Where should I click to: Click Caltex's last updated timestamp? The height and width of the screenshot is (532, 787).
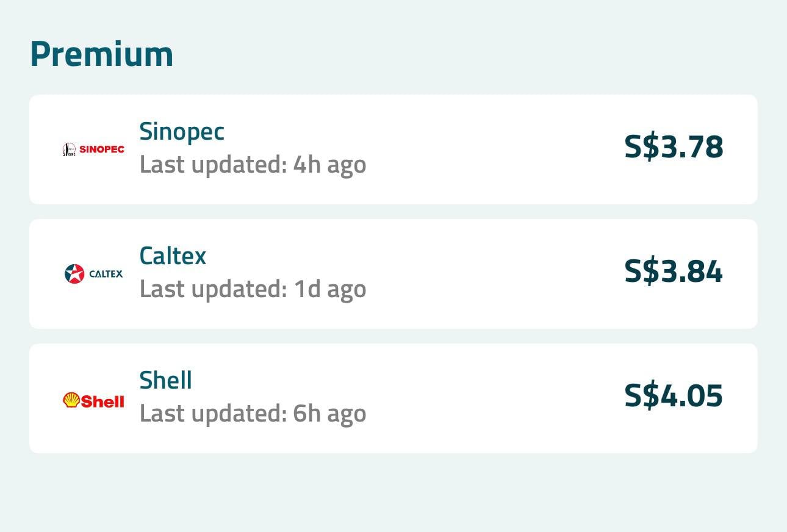pyautogui.click(x=253, y=289)
